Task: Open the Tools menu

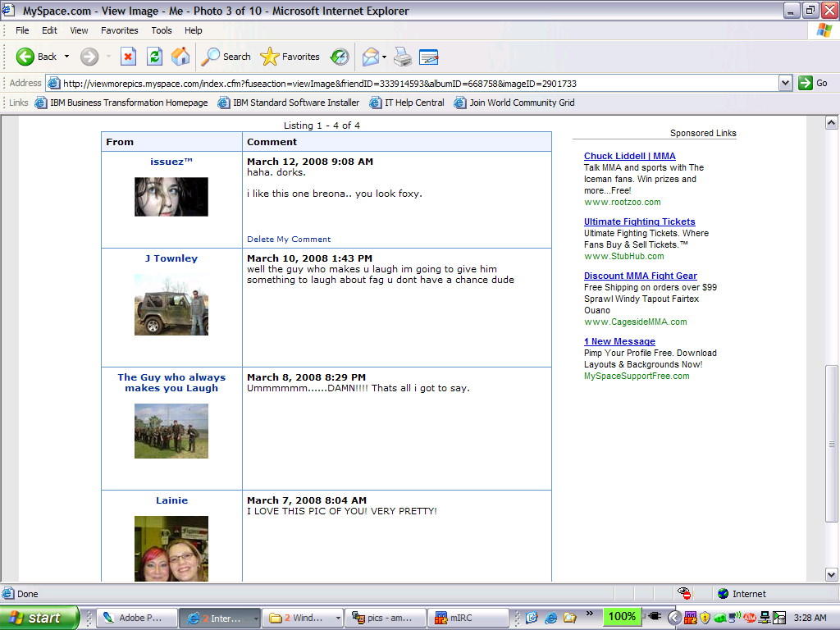Action: coord(162,30)
